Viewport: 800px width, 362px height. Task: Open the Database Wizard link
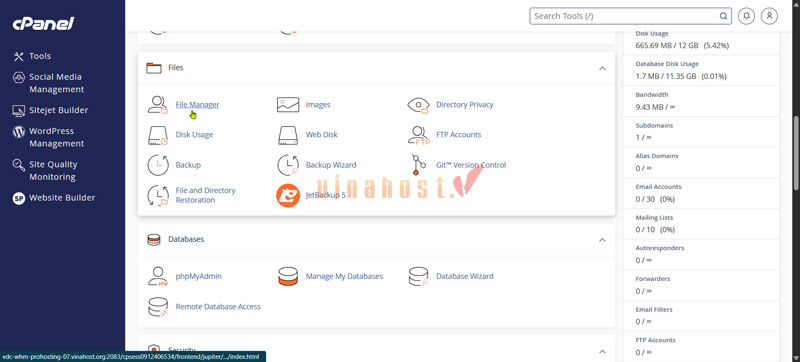(465, 276)
